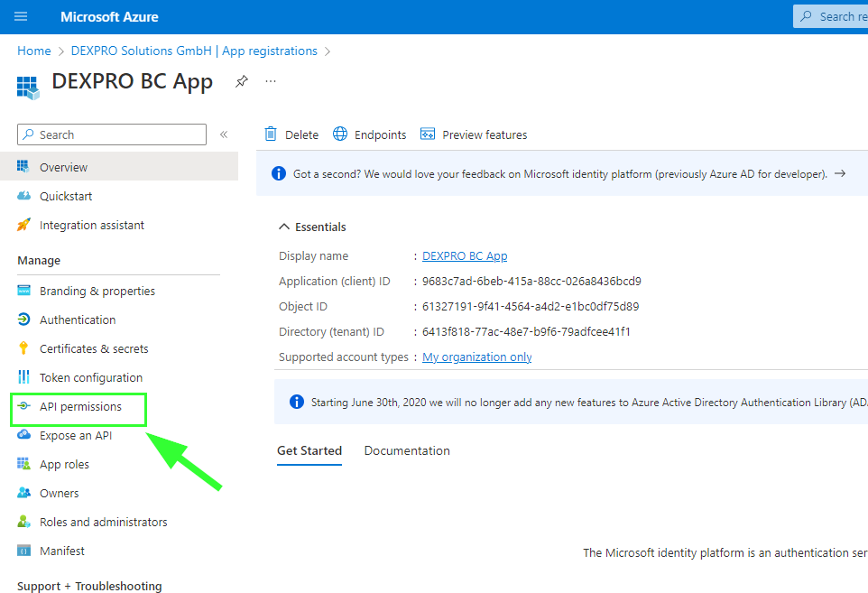Screen dimensions: 868x593
Task: Click the DEXPRO BC App display name link
Action: (465, 256)
